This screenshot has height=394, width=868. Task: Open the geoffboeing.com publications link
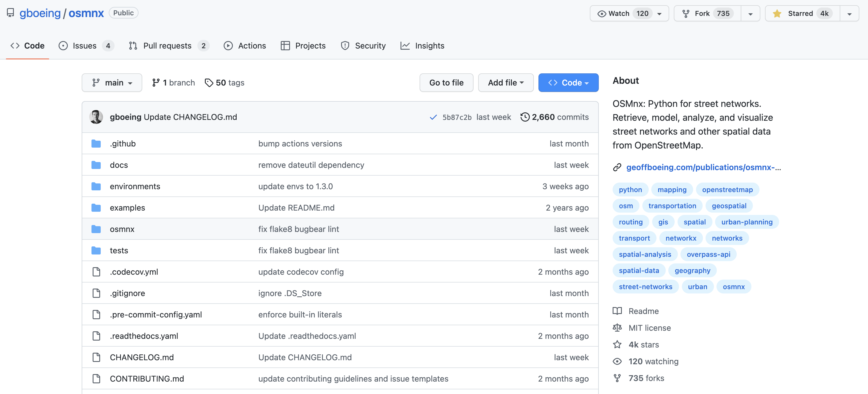pos(704,167)
